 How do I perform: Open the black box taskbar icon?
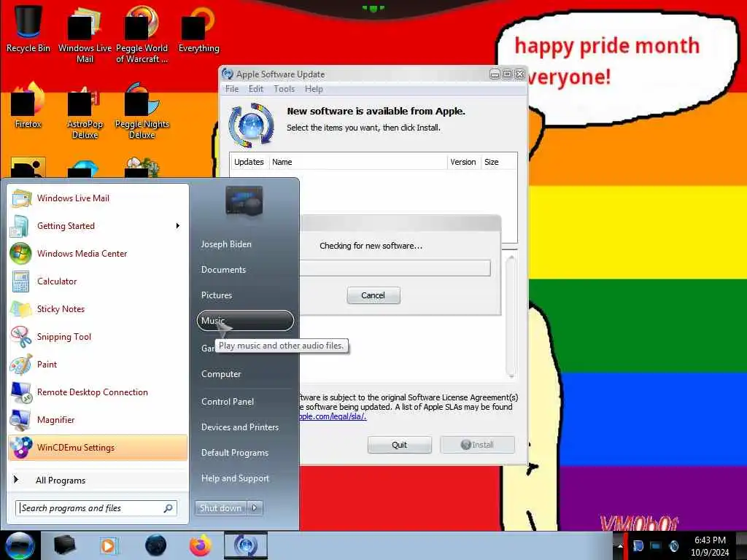(x=64, y=545)
